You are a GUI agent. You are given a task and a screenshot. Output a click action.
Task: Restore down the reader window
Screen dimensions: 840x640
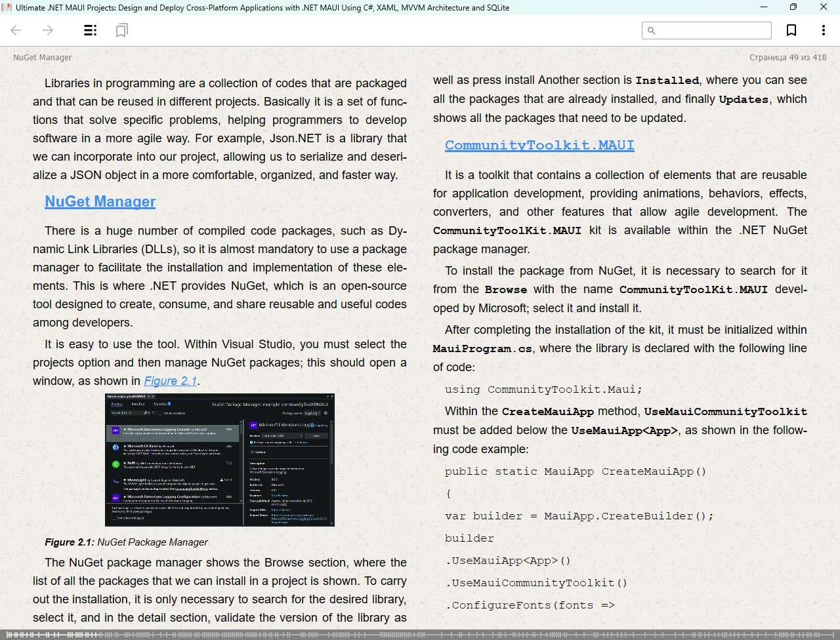(793, 7)
